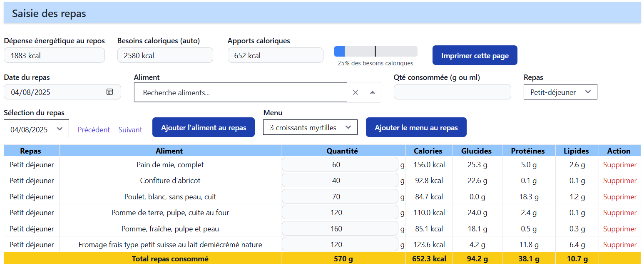The width and height of the screenshot is (644, 273).
Task: Select the 24.0 g glucides cell
Action: (477, 212)
